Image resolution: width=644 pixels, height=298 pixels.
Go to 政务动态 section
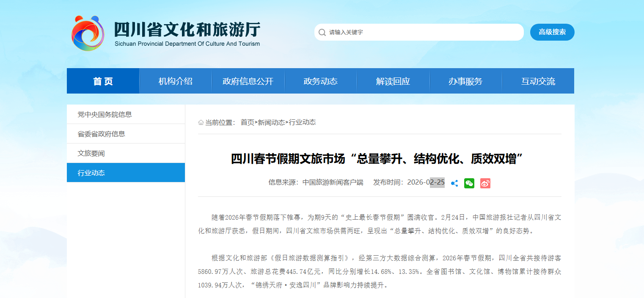point(321,81)
